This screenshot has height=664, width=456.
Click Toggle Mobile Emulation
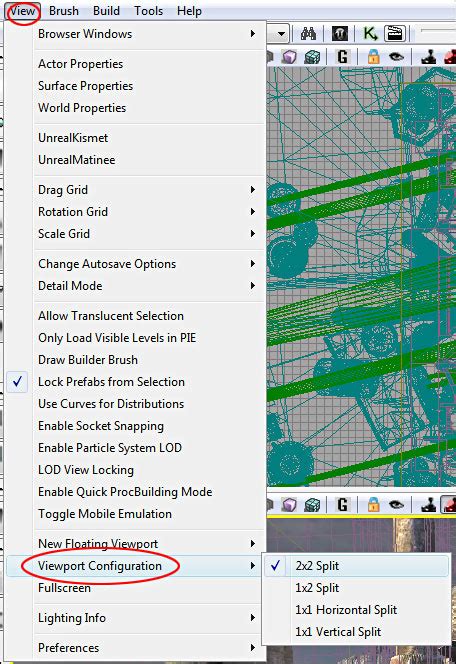click(135, 514)
